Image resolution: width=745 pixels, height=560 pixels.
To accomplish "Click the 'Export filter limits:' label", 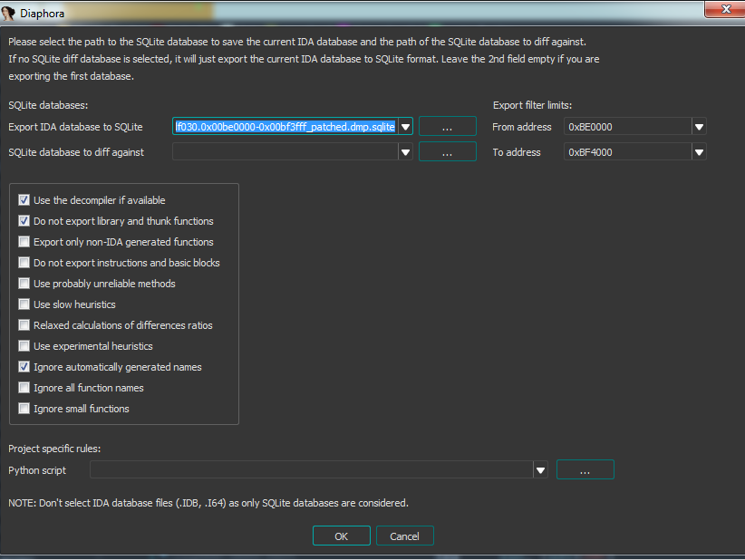I will coord(532,105).
